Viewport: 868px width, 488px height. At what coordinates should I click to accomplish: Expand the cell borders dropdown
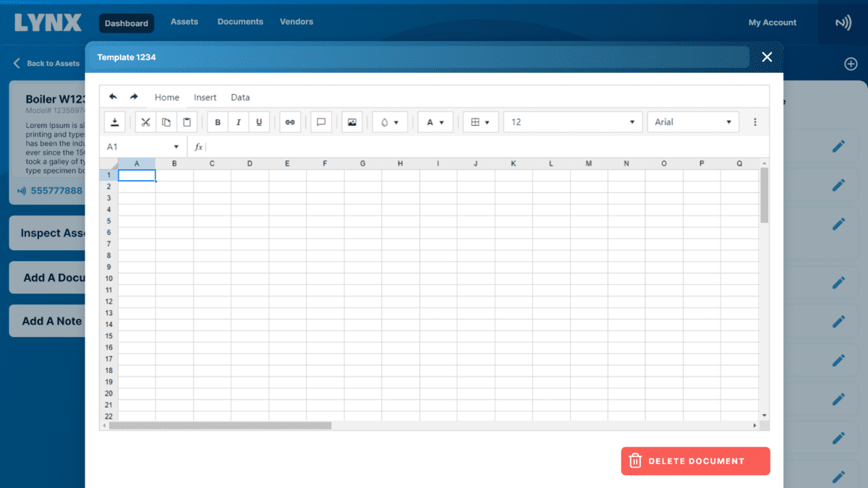[480, 122]
